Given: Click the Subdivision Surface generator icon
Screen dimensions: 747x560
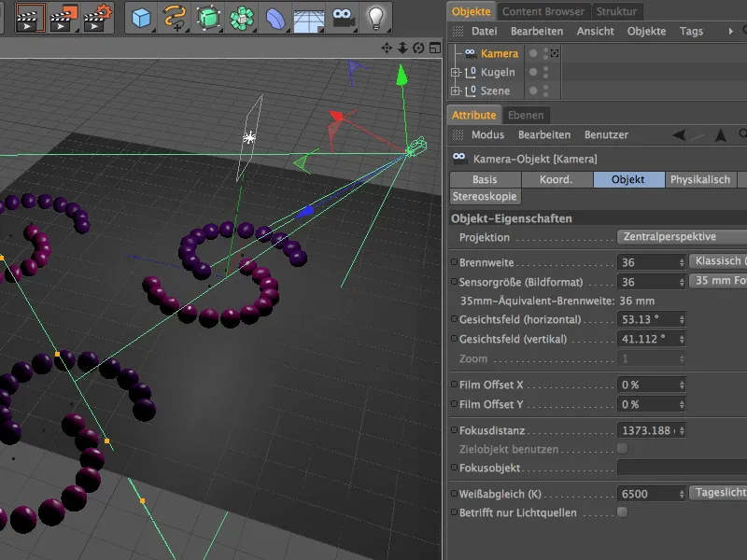Looking at the screenshot, I should [208, 18].
